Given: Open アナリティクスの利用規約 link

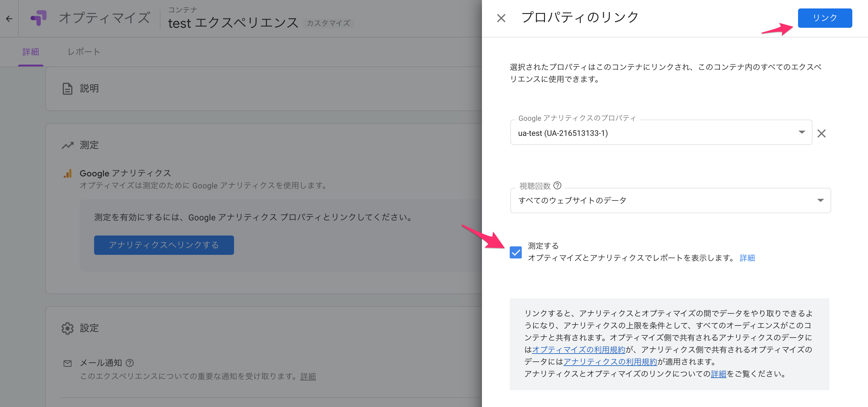Looking at the screenshot, I should coord(610,362).
